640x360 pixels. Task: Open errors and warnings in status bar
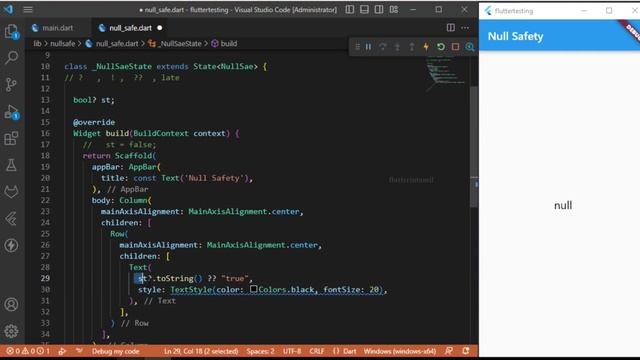point(28,351)
